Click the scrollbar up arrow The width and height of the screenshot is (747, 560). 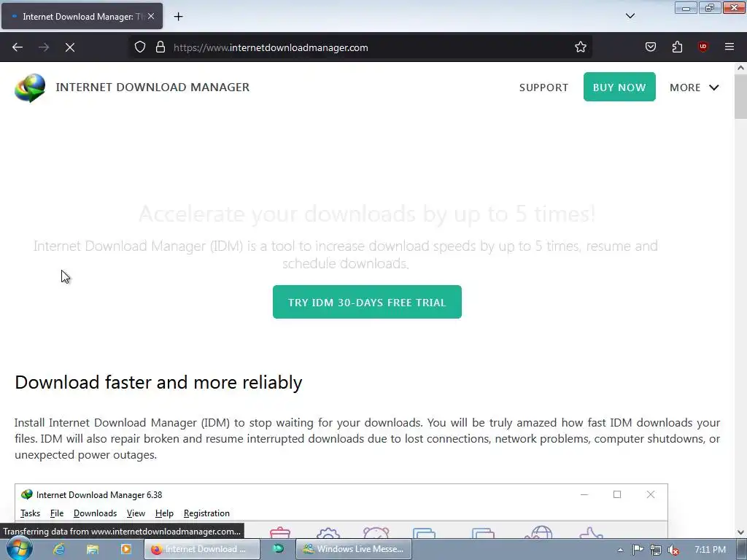click(x=740, y=68)
